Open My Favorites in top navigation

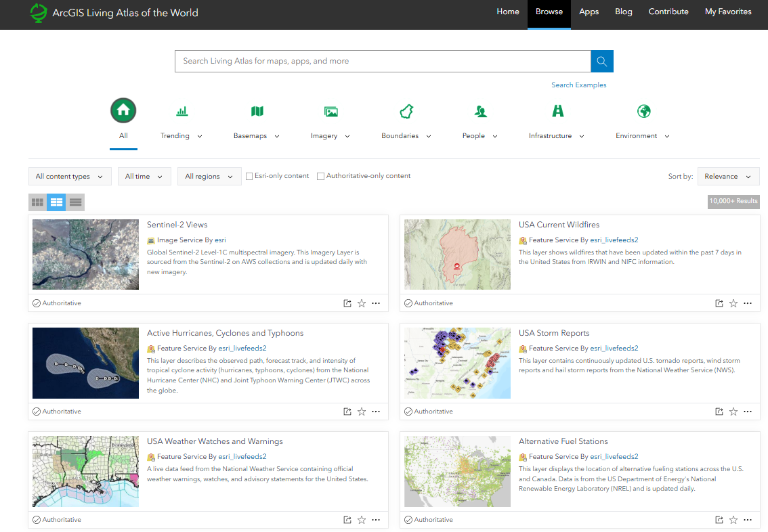point(728,12)
